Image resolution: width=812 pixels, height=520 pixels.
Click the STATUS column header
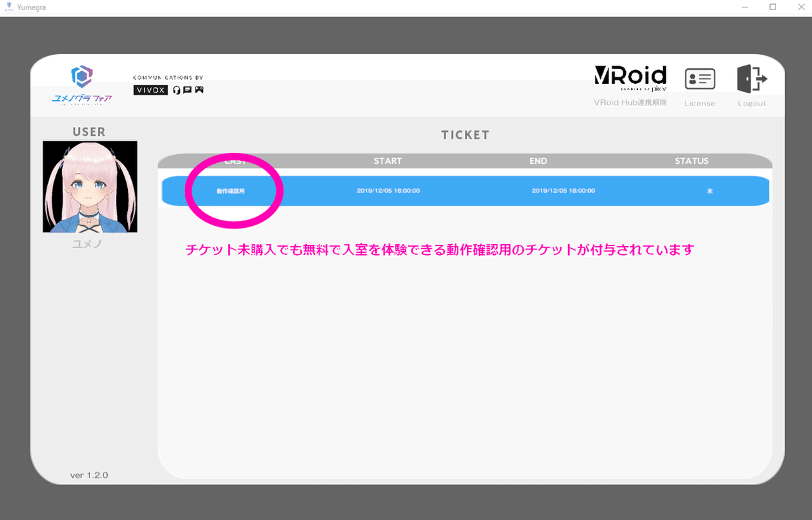692,160
